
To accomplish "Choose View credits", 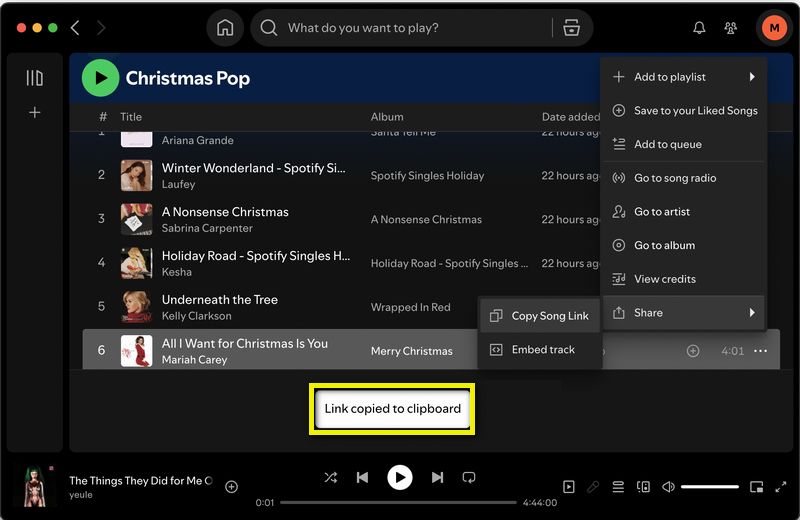I will coord(684,279).
